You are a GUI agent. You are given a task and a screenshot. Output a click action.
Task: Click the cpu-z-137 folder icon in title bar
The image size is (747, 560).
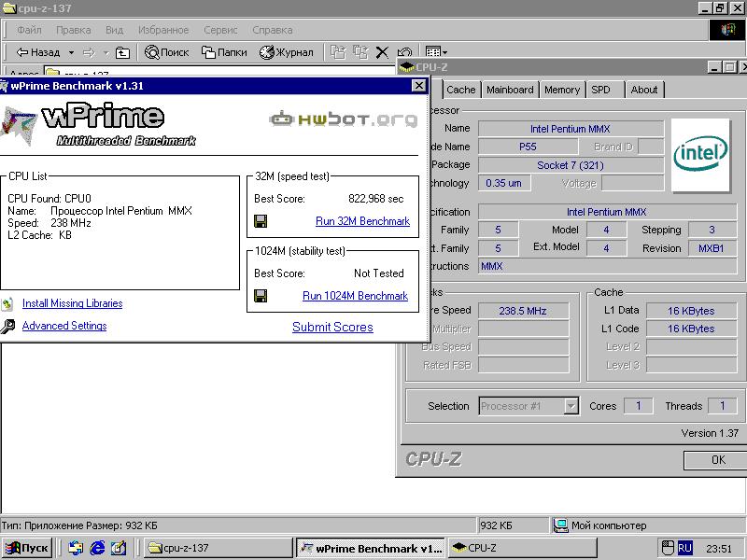[x=9, y=8]
